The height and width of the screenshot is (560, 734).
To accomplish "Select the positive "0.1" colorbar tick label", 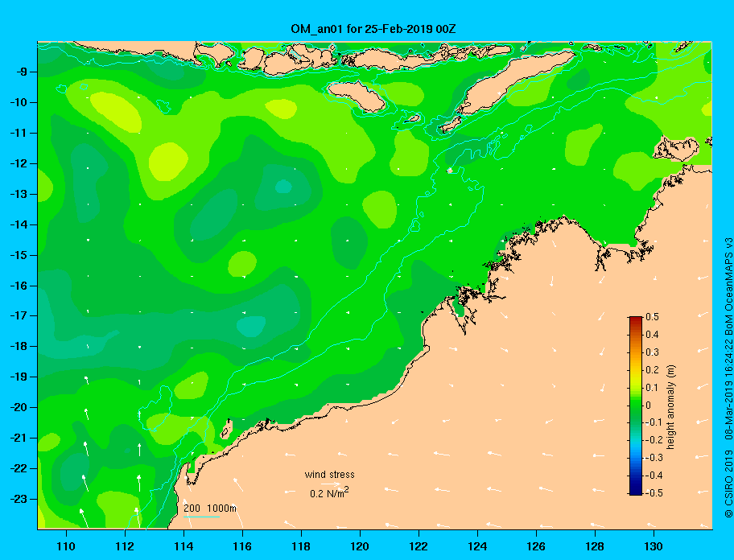I will (x=652, y=388).
